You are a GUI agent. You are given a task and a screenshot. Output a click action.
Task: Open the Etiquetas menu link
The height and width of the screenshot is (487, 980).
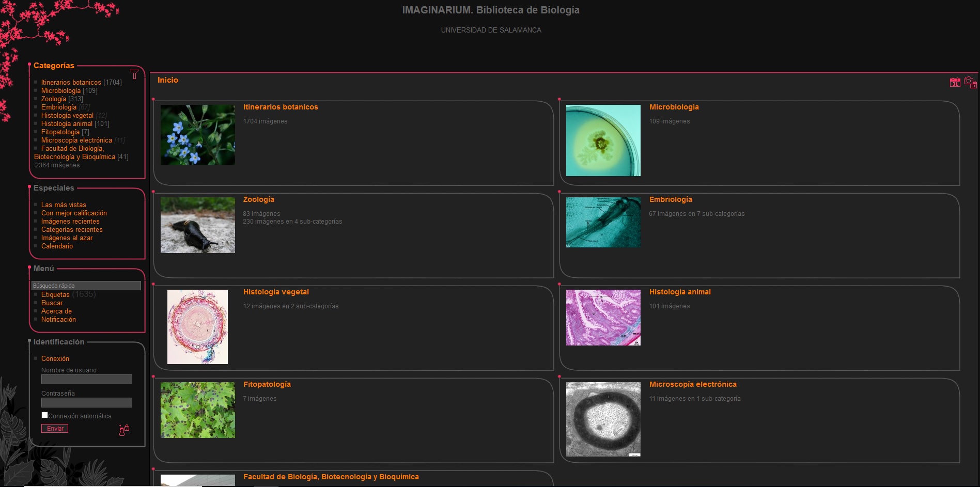pyautogui.click(x=55, y=295)
